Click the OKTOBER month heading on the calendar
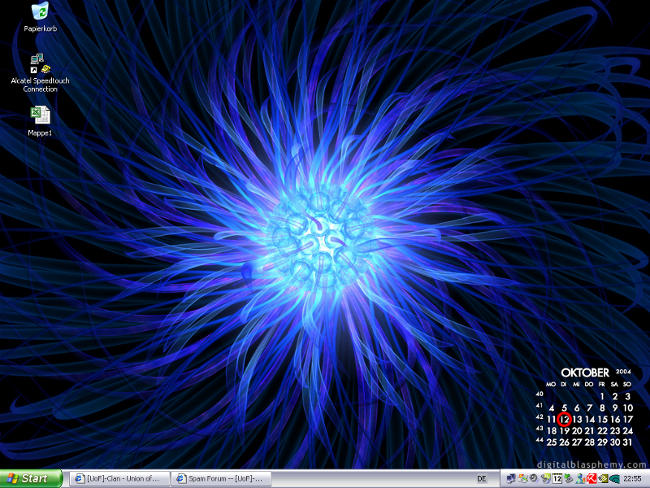The width and height of the screenshot is (650, 488). pyautogui.click(x=585, y=372)
